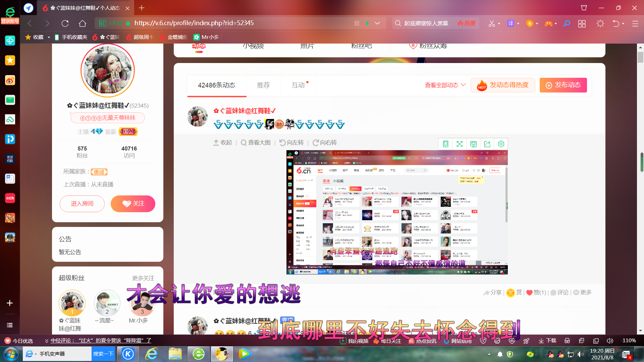This screenshot has height=362, width=644.
Task: Expand the scissors tool dropdown arrow
Action: click(499, 23)
